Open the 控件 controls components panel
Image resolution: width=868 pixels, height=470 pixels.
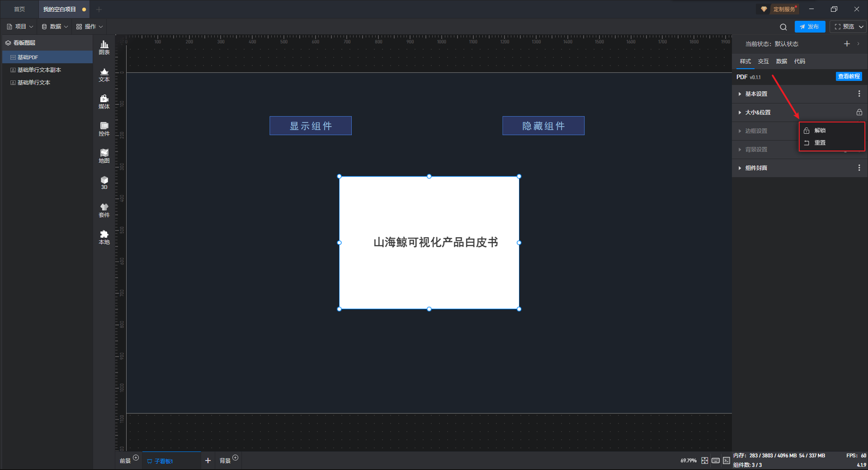click(104, 129)
